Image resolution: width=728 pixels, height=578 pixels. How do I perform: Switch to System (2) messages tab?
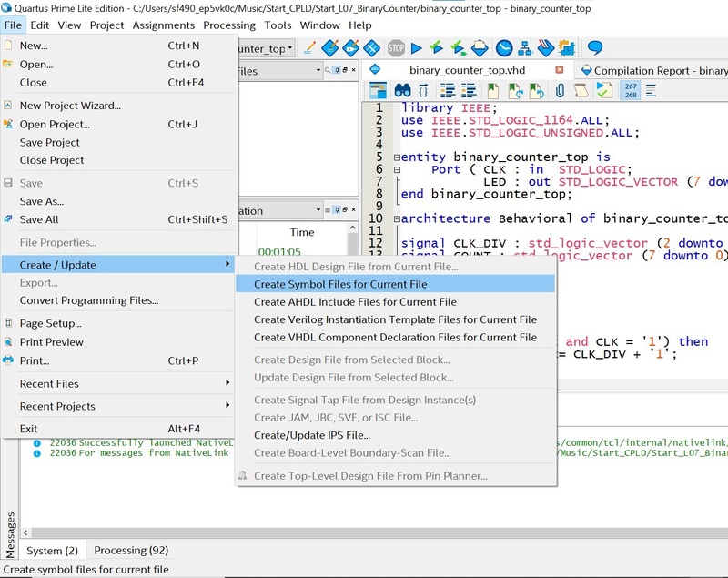coord(52,551)
